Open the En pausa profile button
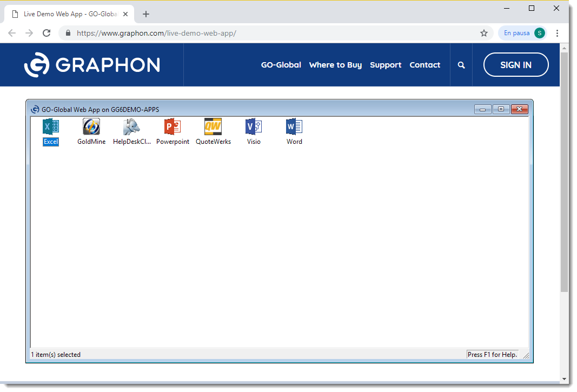This screenshot has height=392, width=577. pyautogui.click(x=522, y=33)
